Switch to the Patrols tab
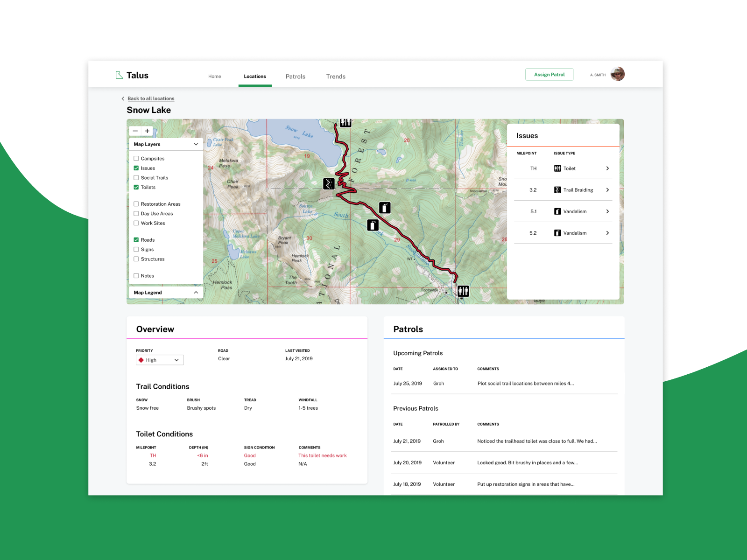 (x=295, y=77)
